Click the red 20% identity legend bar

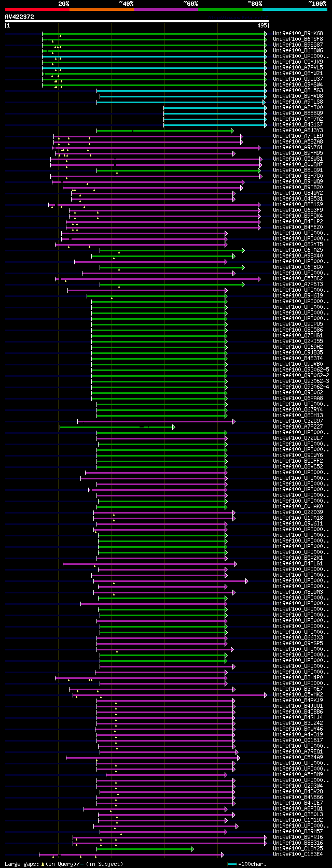coord(37,9)
